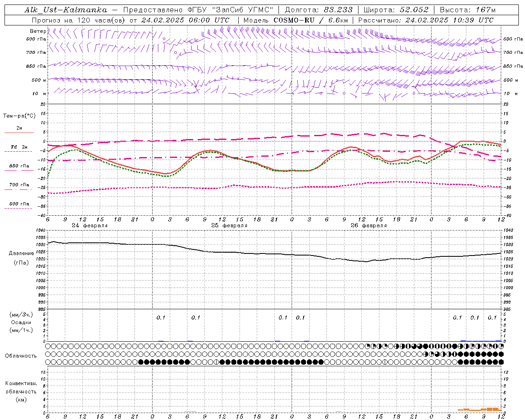Screen dimensions: 525x420
Task: Click the longitude value Долгота: 83.233
Action: tap(318, 10)
